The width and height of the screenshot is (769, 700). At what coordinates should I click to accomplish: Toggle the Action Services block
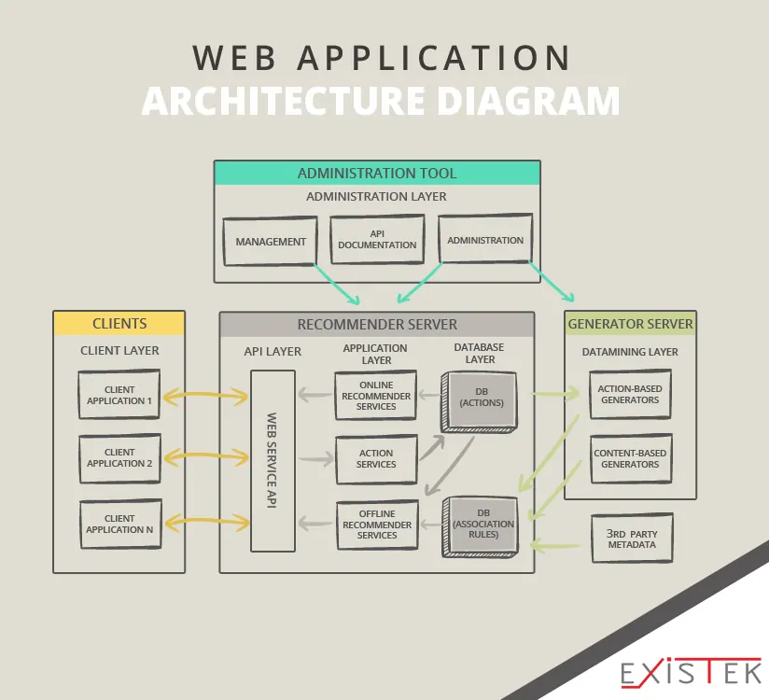375,460
